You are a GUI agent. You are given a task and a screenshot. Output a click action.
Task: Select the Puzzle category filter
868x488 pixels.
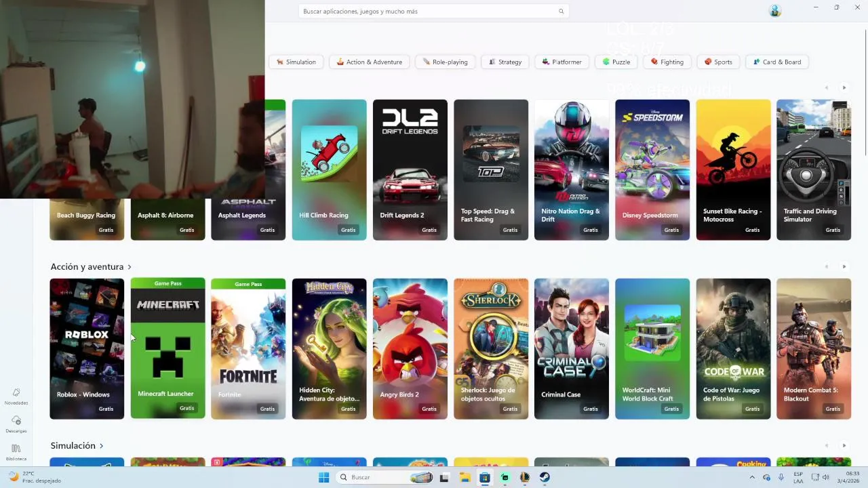[x=616, y=62]
